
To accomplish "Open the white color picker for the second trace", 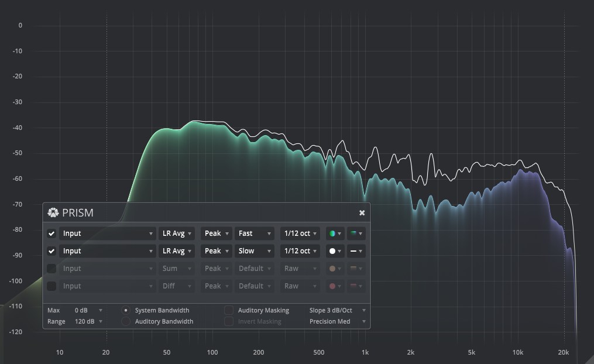I will 335,251.
